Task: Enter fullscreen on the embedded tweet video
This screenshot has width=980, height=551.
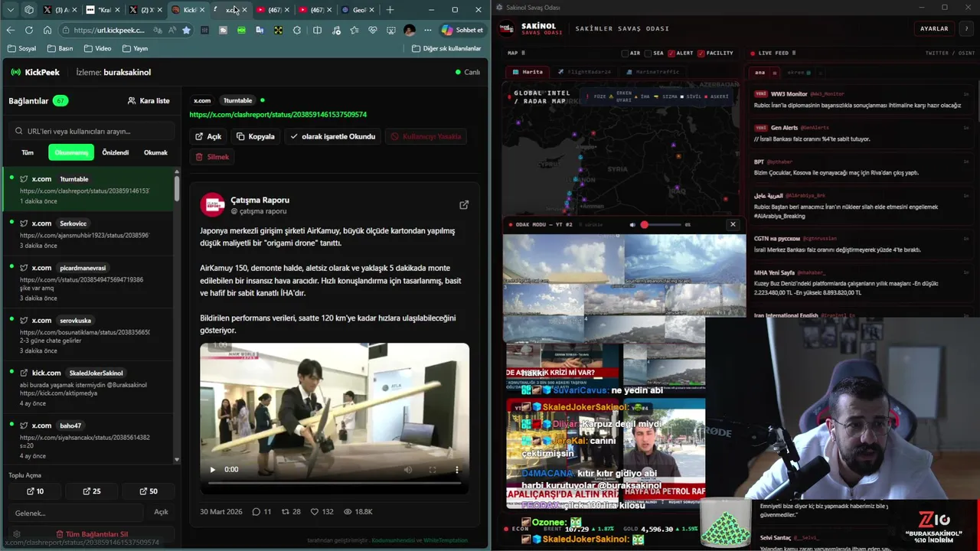Action: coord(433,469)
